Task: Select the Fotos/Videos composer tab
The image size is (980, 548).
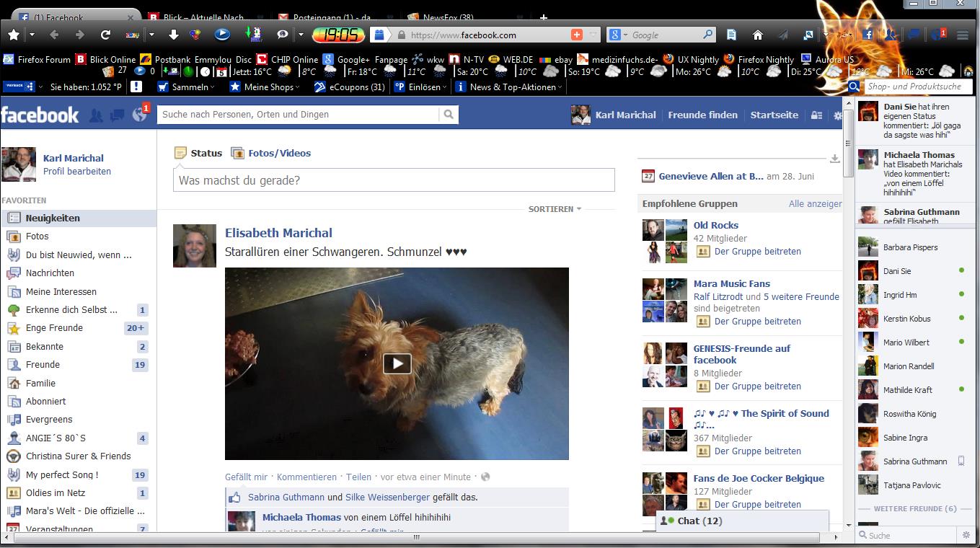Action: coord(271,153)
